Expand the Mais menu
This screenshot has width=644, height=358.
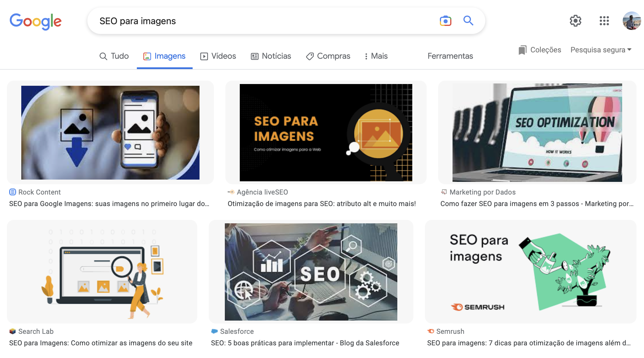(376, 56)
